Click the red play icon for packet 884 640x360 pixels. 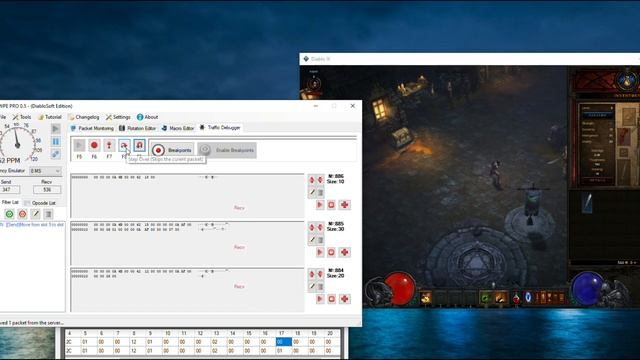320,299
